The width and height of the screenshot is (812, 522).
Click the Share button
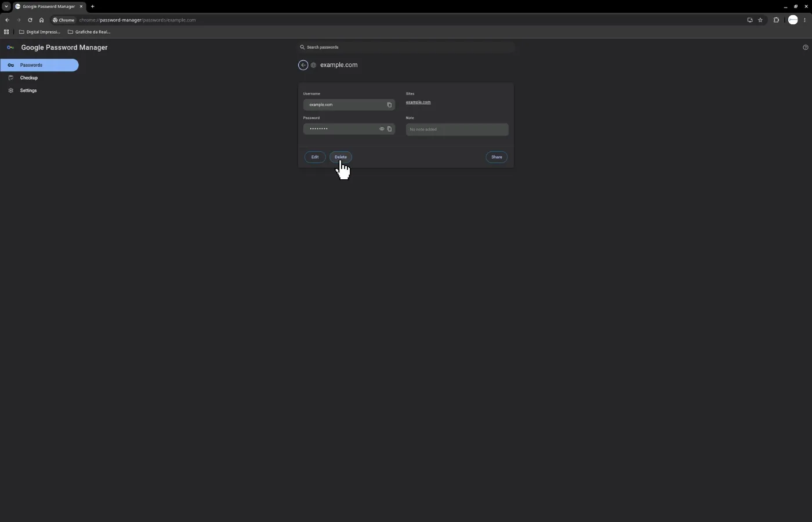pyautogui.click(x=496, y=157)
